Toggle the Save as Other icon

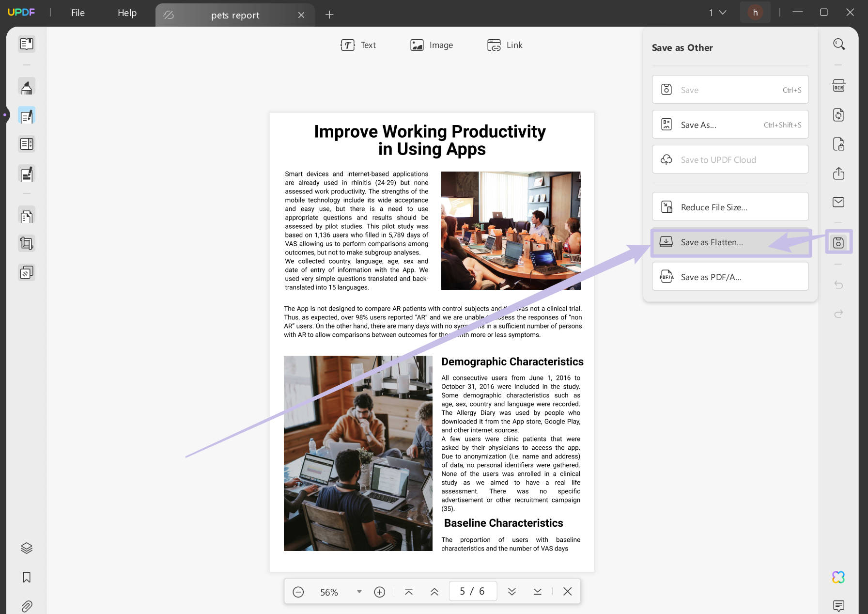(839, 242)
